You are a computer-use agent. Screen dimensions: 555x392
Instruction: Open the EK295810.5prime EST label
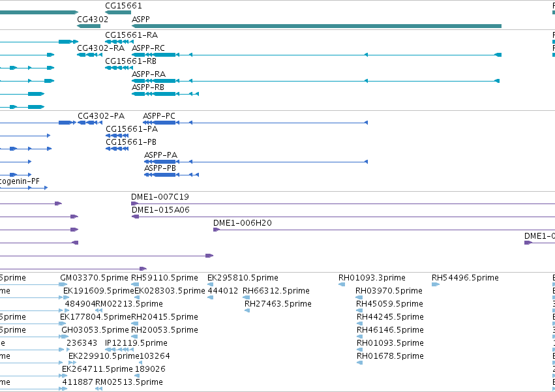(x=243, y=278)
